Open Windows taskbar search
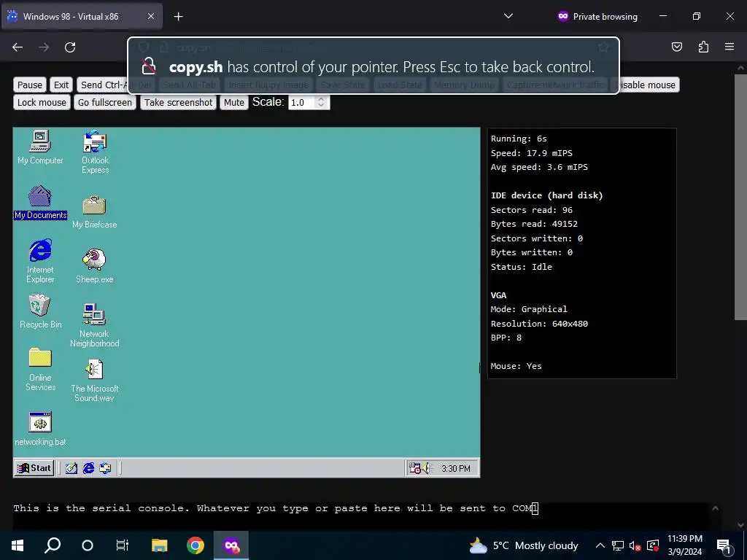This screenshot has height=560, width=747. coord(53,545)
